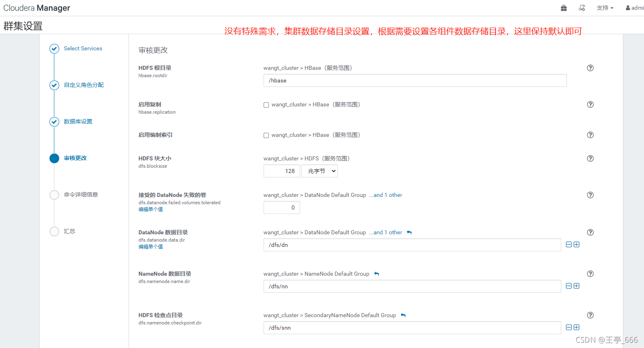Focus the /dfs/nn NameNode directory field
644x348 pixels.
tap(412, 286)
